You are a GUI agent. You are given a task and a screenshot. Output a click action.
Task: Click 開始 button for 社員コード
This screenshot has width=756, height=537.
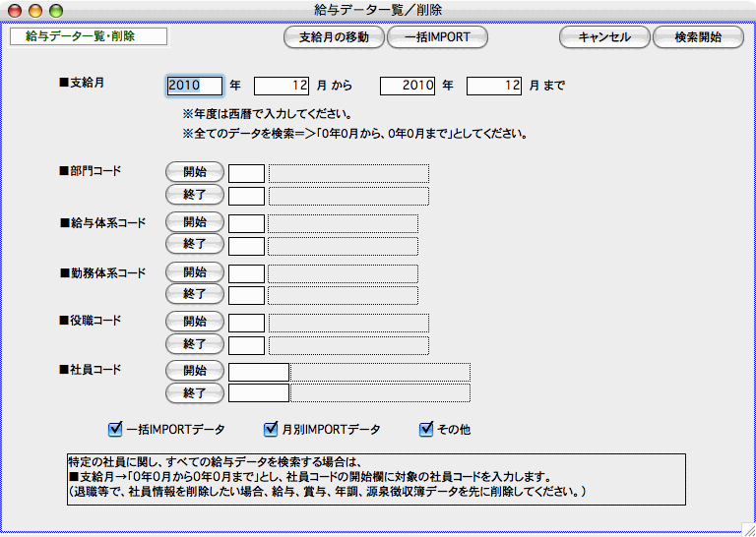(x=194, y=371)
